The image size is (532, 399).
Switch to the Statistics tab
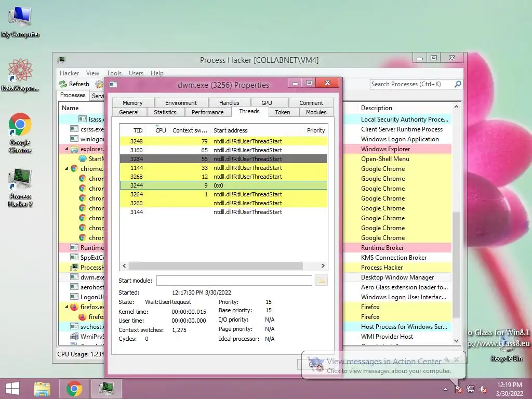165,112
